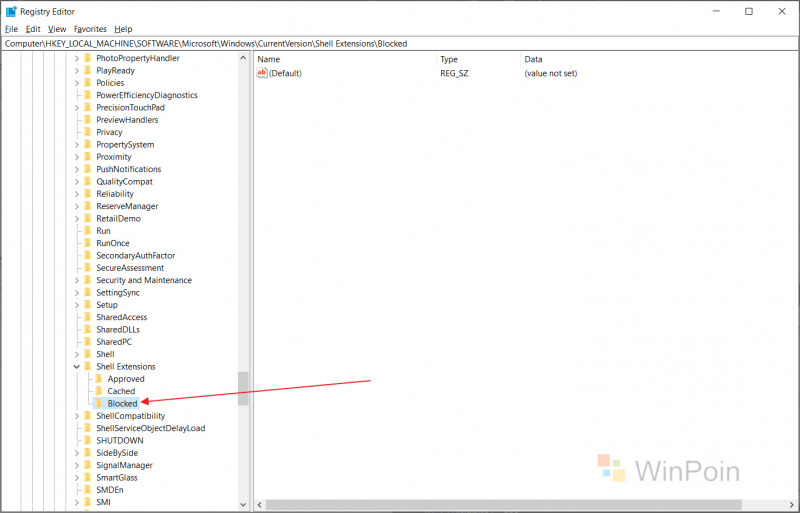
Task: Click the registry path address bar
Action: (x=400, y=44)
